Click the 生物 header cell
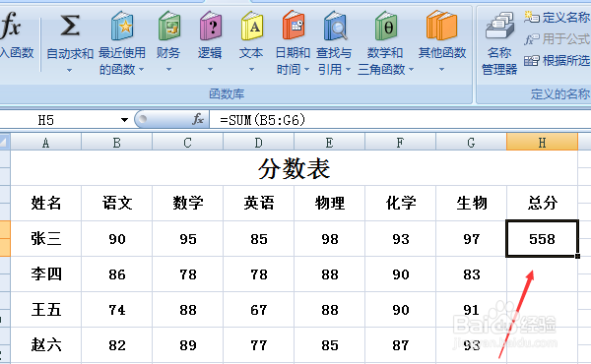The height and width of the screenshot is (364, 591). [471, 203]
